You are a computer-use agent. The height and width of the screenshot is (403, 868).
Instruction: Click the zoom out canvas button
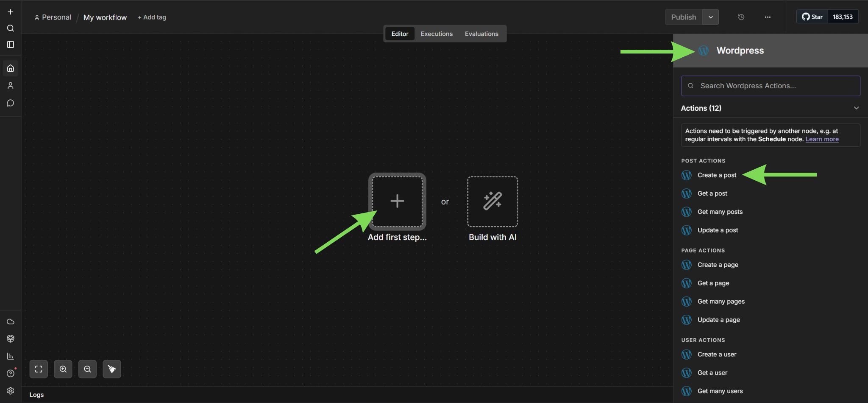point(87,369)
